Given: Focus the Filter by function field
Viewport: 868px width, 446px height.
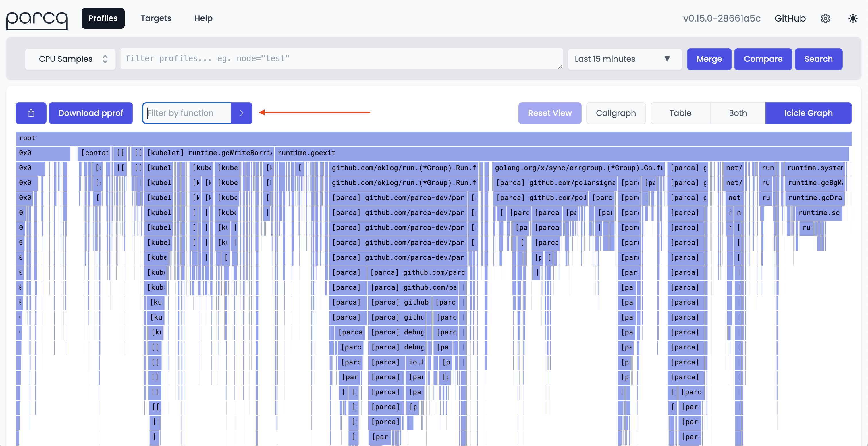Looking at the screenshot, I should click(x=187, y=113).
